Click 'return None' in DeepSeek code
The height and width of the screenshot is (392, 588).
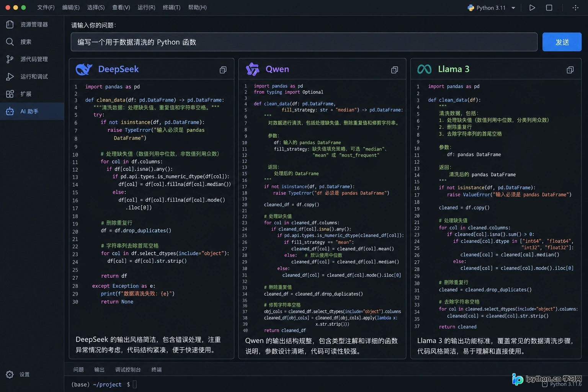click(117, 302)
